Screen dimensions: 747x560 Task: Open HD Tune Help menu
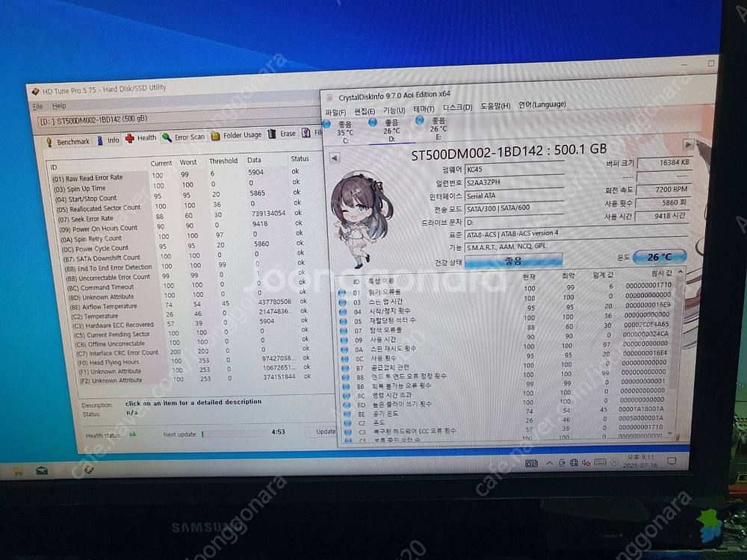point(59,106)
